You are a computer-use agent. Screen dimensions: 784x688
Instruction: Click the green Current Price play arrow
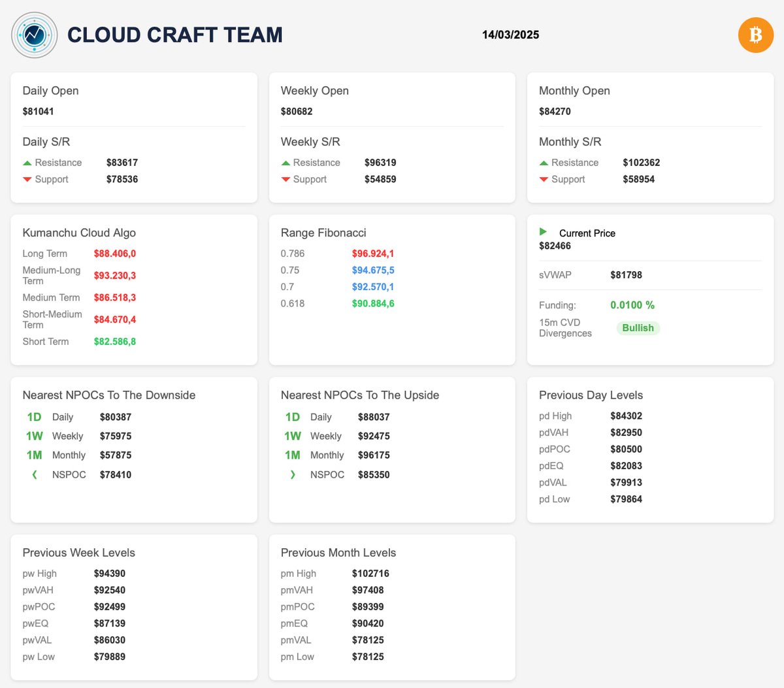(543, 232)
